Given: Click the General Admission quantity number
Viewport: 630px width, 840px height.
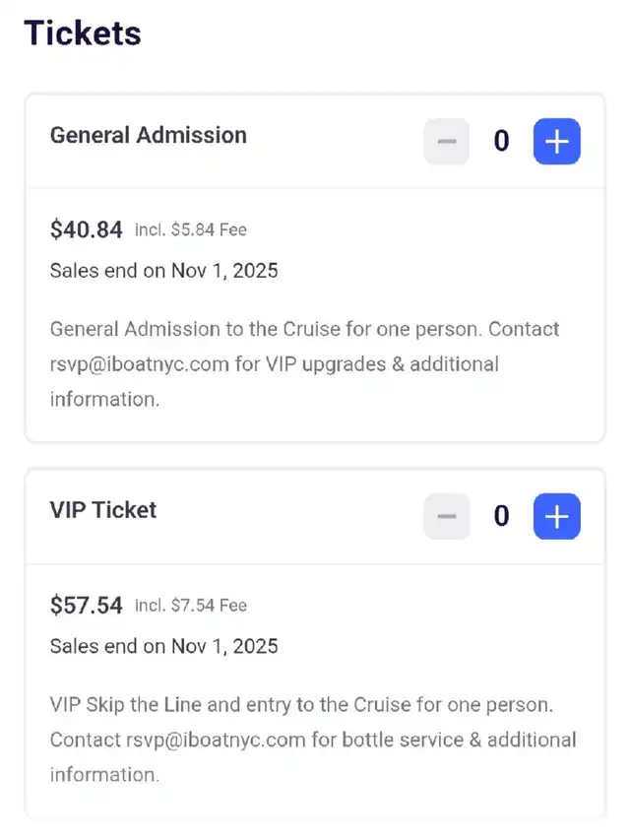Looking at the screenshot, I should coord(502,142).
